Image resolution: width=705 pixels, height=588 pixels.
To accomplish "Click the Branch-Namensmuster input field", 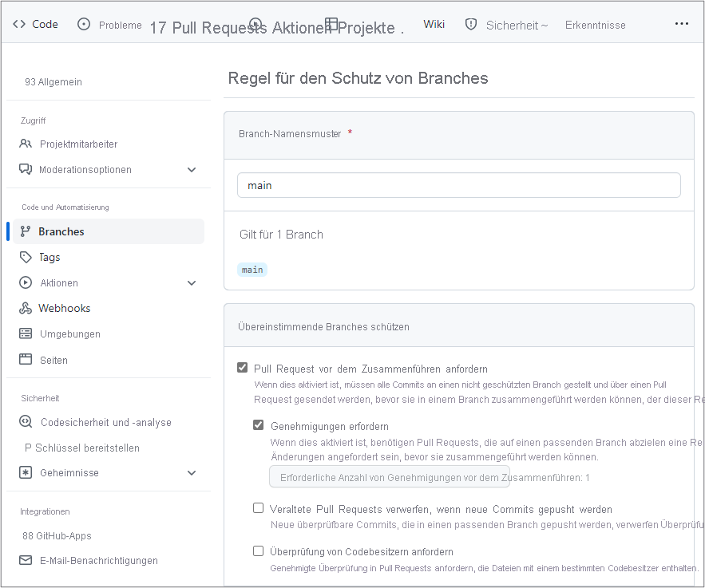I will point(459,185).
